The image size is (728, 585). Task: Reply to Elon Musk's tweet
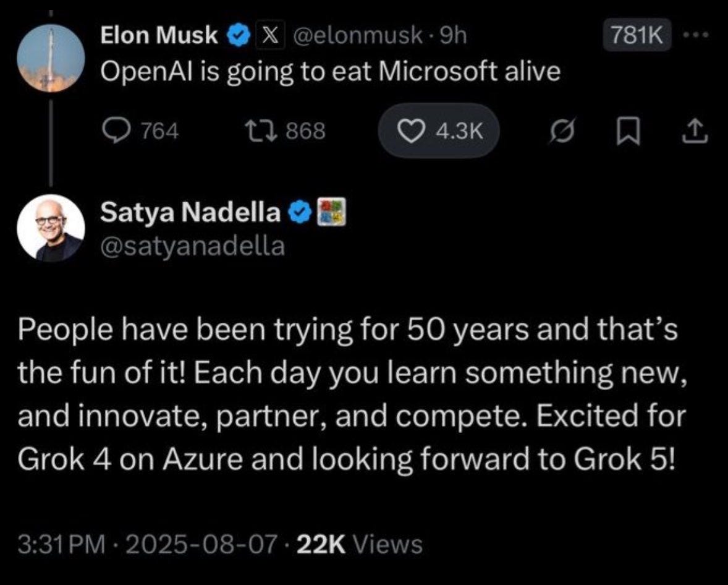tap(114, 130)
